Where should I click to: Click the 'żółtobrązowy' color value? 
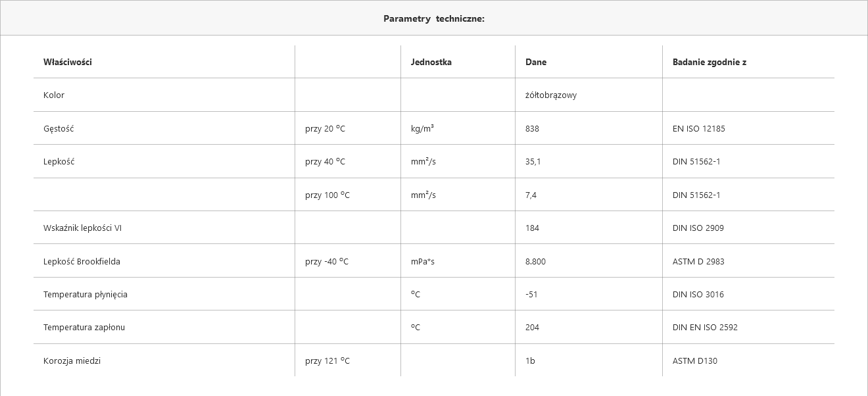click(x=551, y=95)
